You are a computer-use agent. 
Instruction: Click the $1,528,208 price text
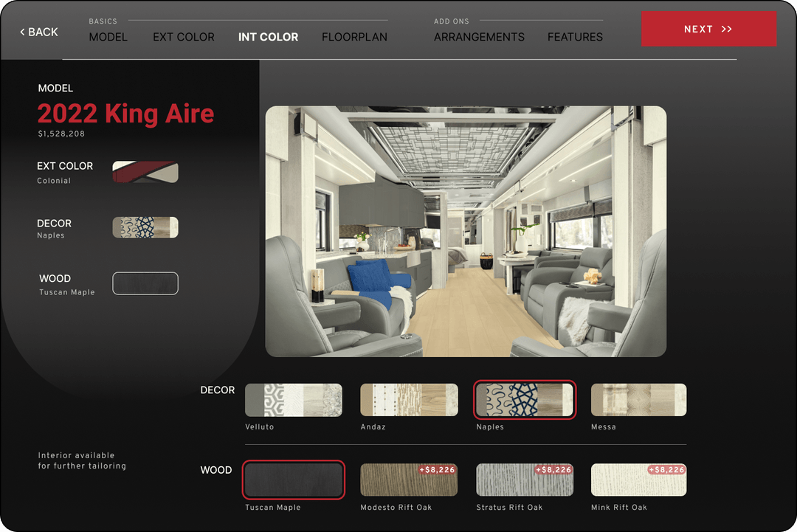(x=61, y=134)
